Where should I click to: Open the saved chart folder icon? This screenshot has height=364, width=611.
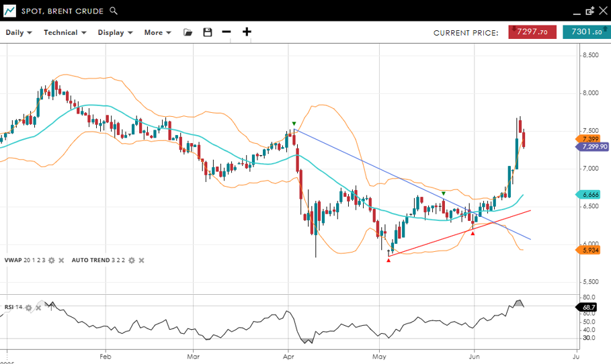(188, 32)
